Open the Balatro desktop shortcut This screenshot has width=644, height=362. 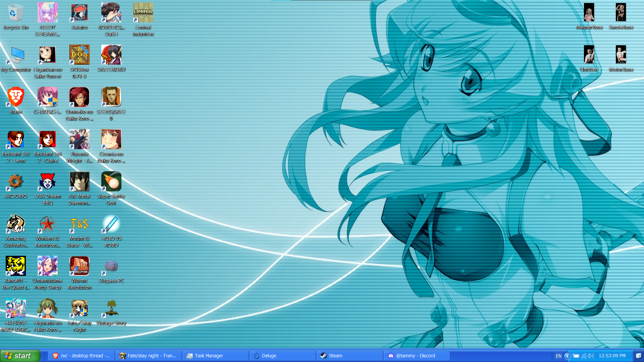click(79, 13)
